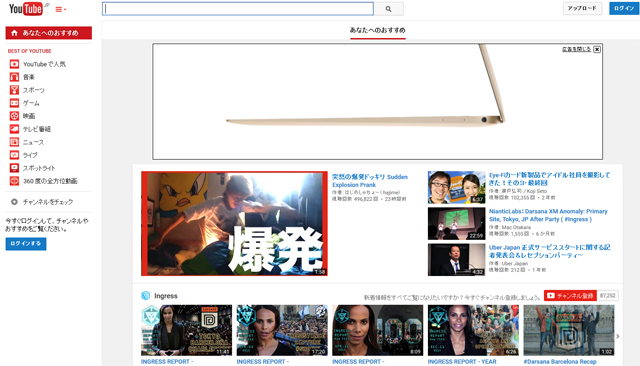Viewport: 640px width, 366px height.
Task: Expand Ingress row with right chevron
Action: 618,336
